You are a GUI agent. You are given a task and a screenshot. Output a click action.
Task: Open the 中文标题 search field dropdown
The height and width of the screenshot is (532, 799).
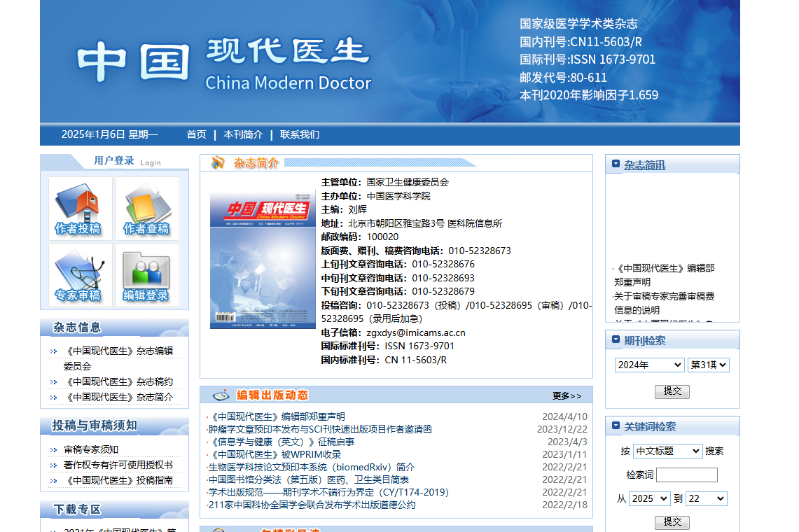(x=667, y=451)
